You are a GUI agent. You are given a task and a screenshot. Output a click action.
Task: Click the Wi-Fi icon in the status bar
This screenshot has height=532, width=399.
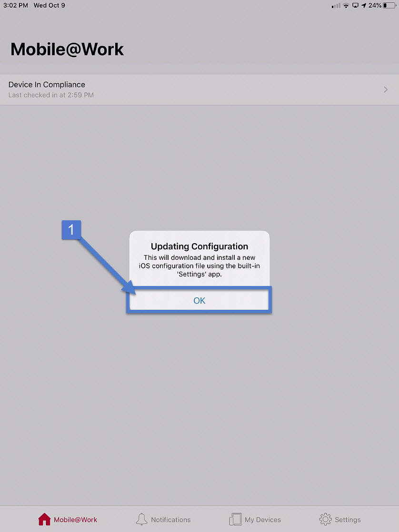346,6
